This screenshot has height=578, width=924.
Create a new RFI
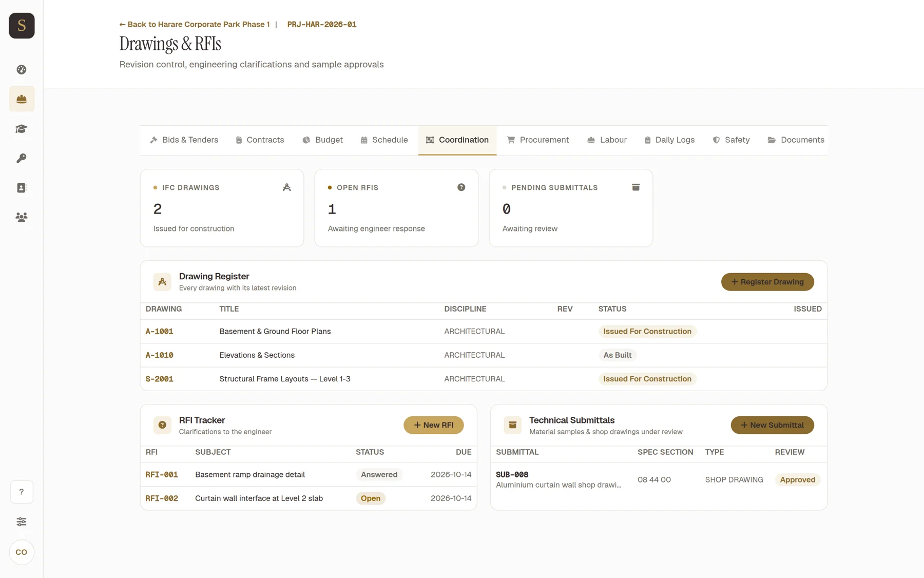coord(434,425)
